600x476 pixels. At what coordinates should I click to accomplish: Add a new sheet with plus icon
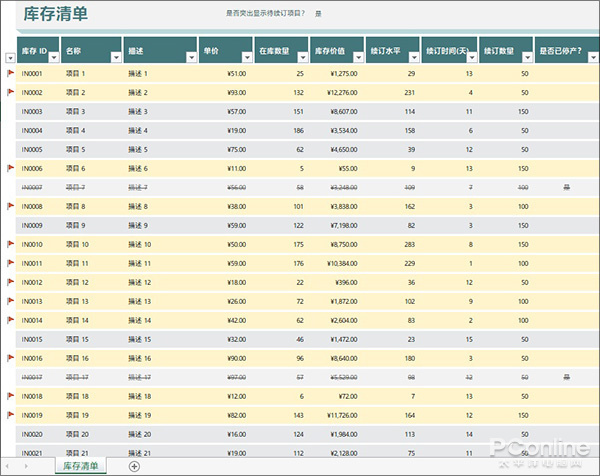tap(134, 466)
